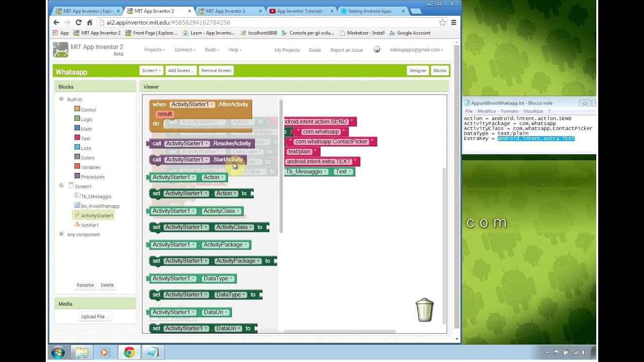Click Upload File button
The width and height of the screenshot is (644, 362).
point(95,317)
